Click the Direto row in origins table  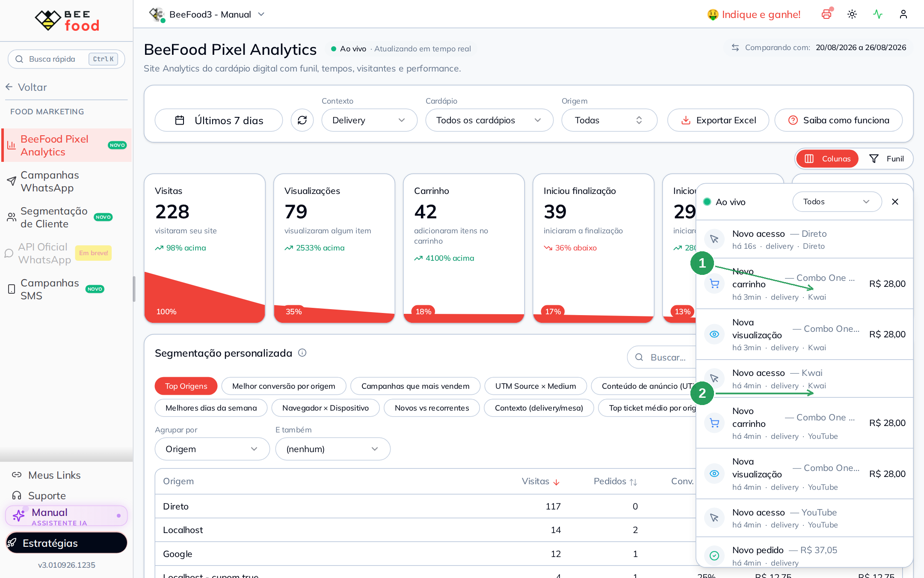point(425,506)
